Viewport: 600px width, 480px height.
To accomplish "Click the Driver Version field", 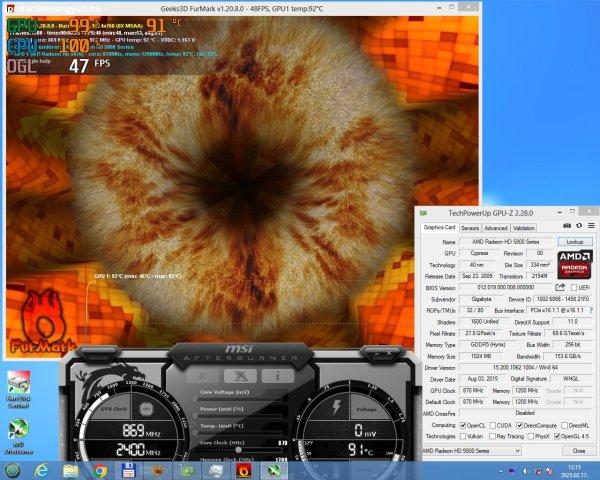I will click(x=525, y=367).
